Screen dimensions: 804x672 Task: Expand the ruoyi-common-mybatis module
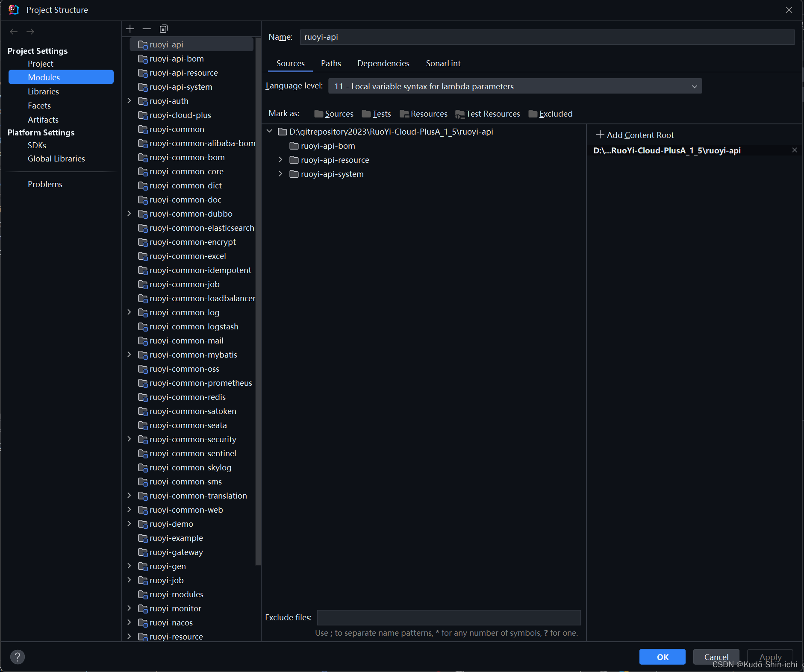point(129,355)
